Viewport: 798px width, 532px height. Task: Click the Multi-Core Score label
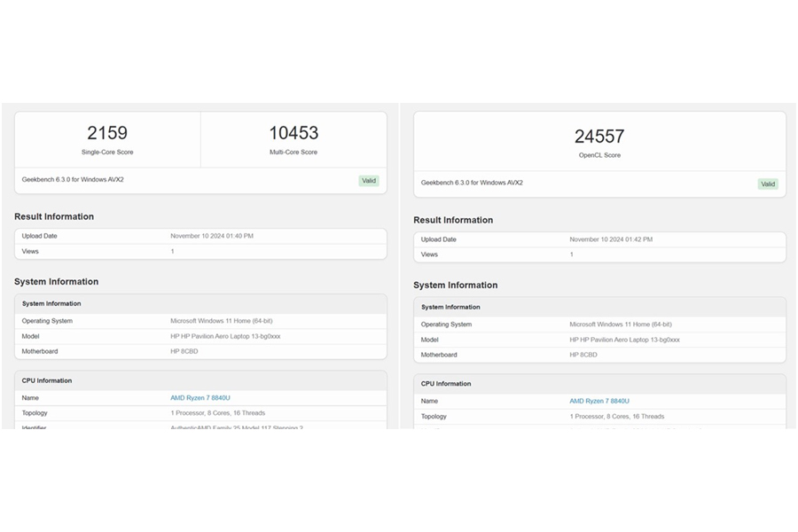293,153
